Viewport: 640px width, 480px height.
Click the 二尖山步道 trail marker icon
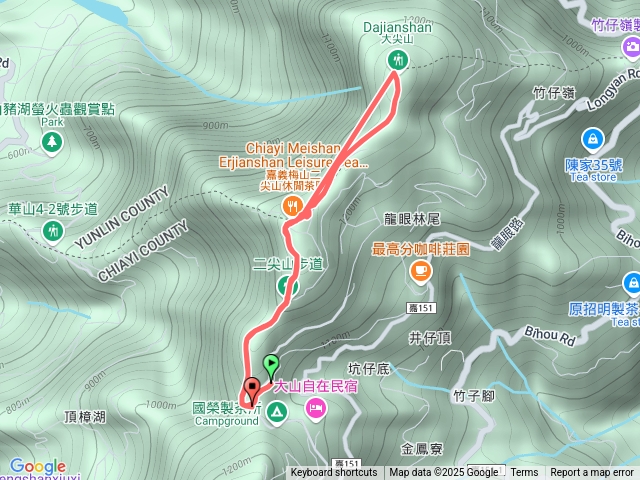click(288, 287)
